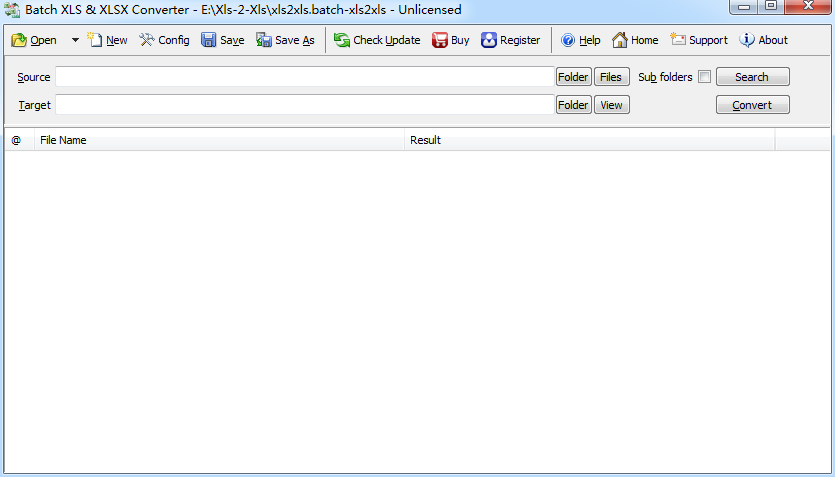Screen dimensions: 835x477
Task: Maximize the converter window
Action: [x=771, y=6]
